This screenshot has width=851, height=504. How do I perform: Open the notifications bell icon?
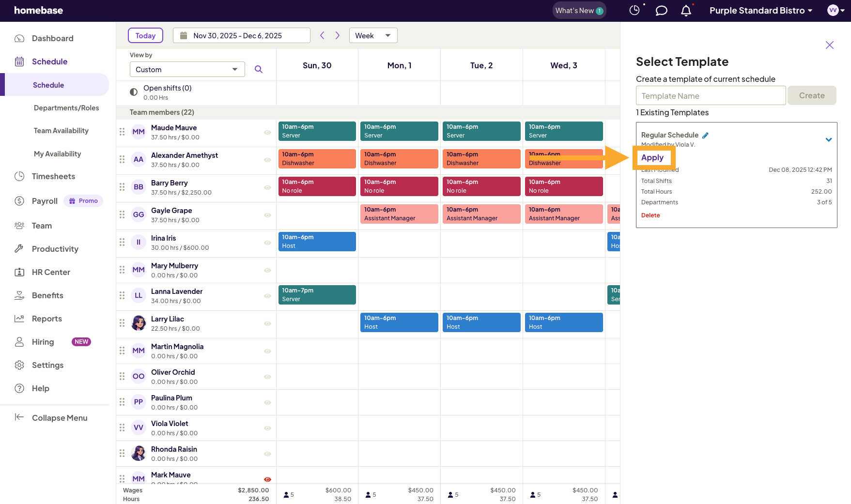pos(686,11)
